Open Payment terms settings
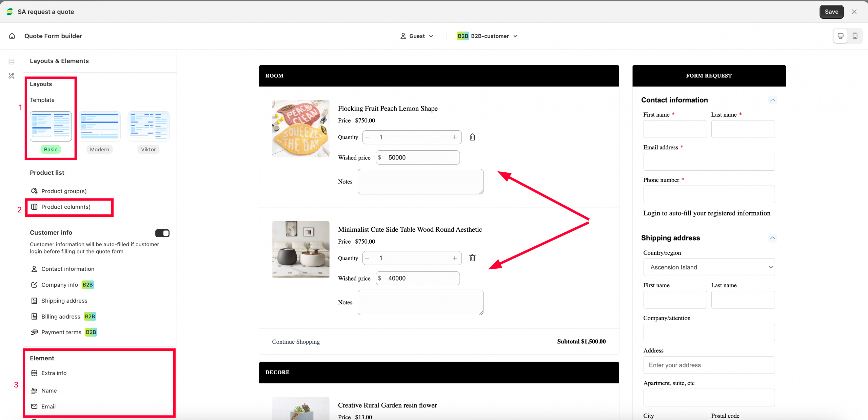The image size is (868, 420). [x=61, y=332]
